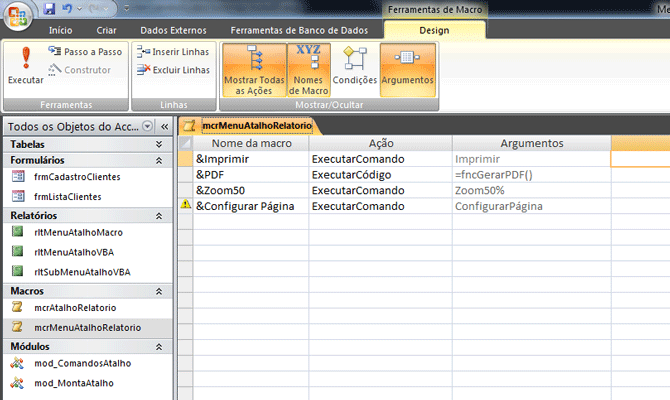Run the macro with Executar

[26, 65]
